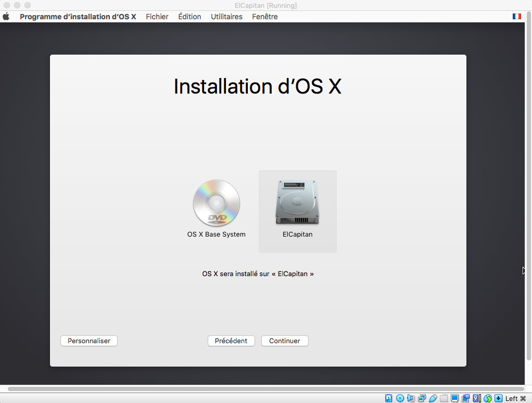Click the Personnaliser button
Viewport: 532px width, 403px height.
coord(89,341)
